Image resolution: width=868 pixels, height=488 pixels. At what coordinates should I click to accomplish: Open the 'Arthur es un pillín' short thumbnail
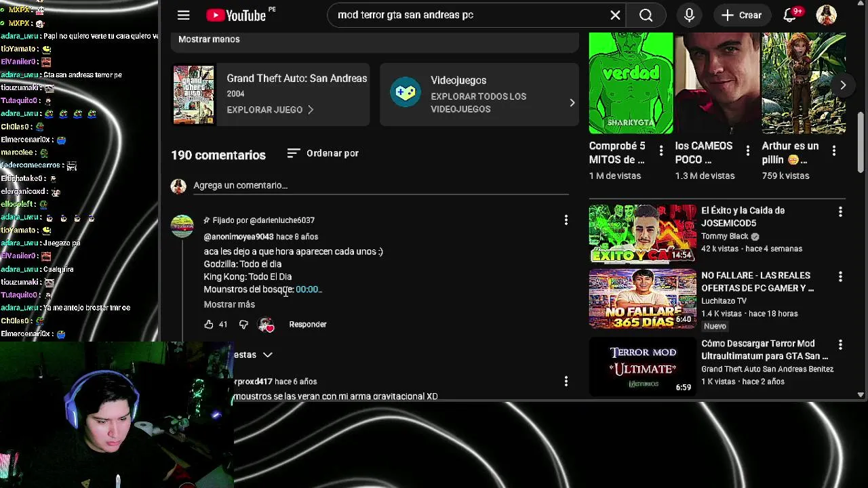pyautogui.click(x=804, y=83)
